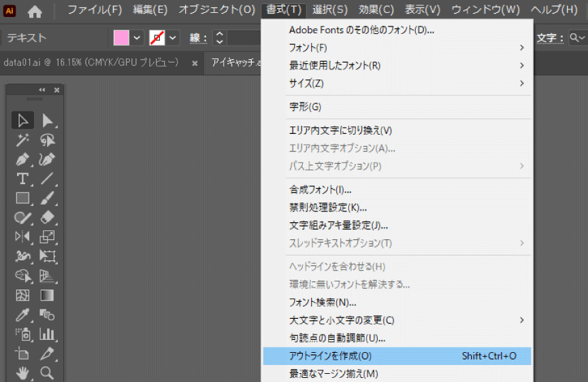This screenshot has height=382, width=588.
Task: Click the Home icon
Action: click(x=35, y=11)
